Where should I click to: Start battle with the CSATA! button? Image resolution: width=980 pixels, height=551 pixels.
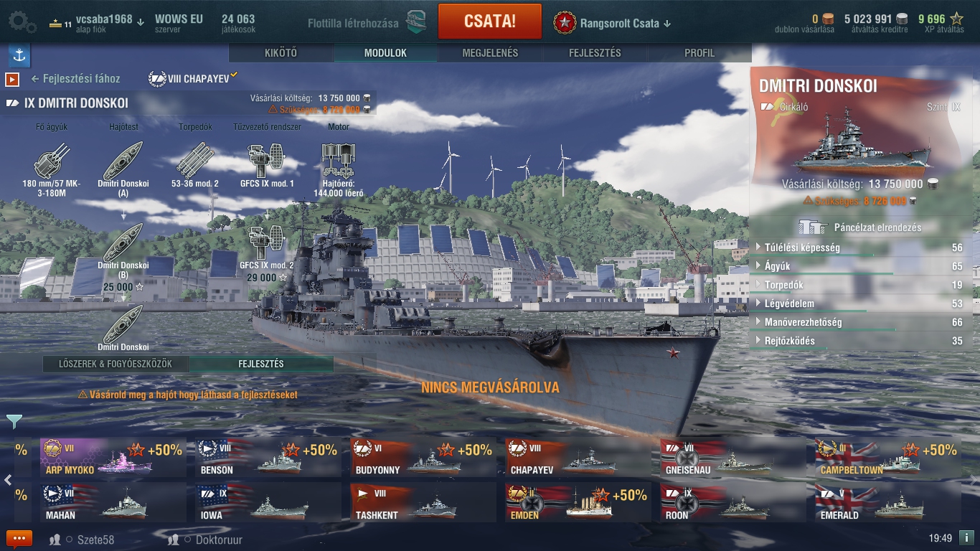tap(490, 21)
